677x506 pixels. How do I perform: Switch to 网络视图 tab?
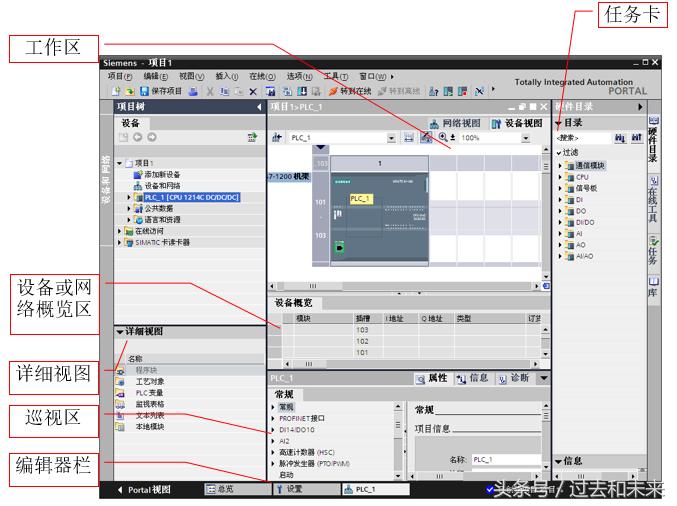pyautogui.click(x=456, y=123)
